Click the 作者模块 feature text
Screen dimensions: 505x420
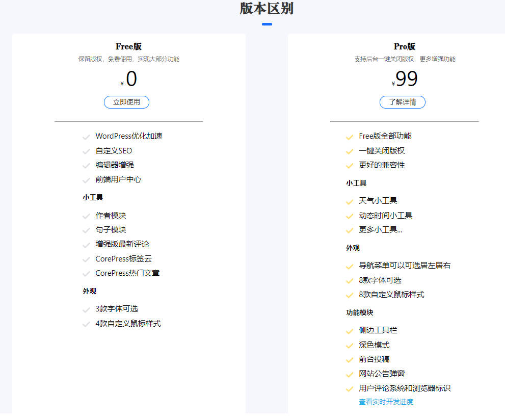[111, 215]
